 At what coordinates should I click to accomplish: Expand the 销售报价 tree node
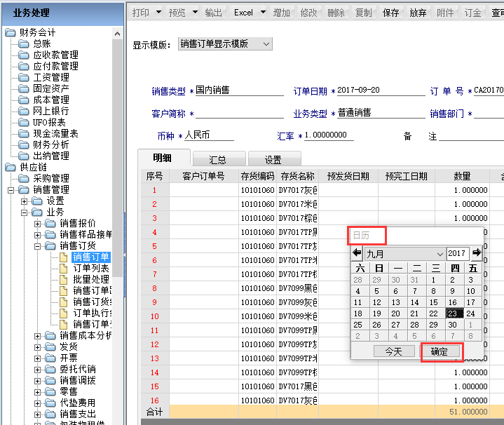tap(38, 224)
